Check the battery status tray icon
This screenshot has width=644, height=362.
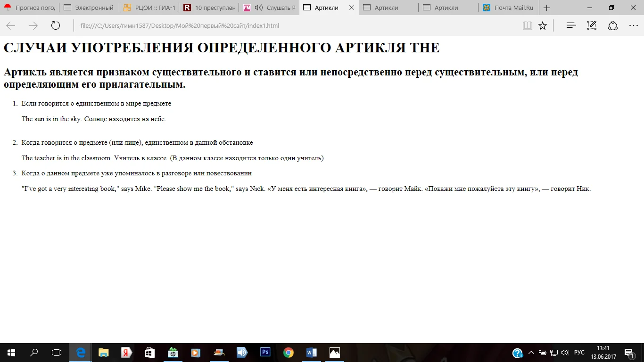tap(543, 353)
